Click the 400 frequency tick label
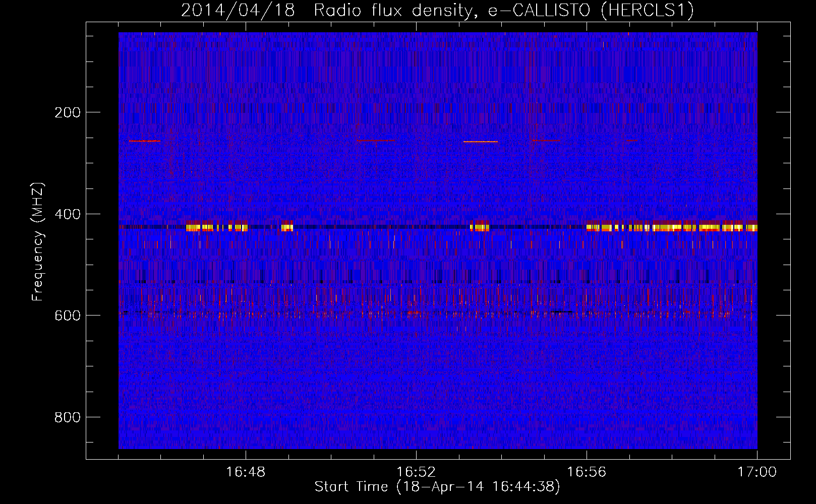The height and width of the screenshot is (504, 816). (x=68, y=214)
